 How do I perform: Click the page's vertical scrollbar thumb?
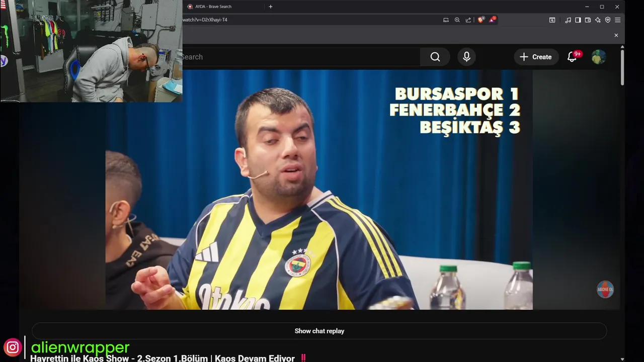tap(622, 67)
